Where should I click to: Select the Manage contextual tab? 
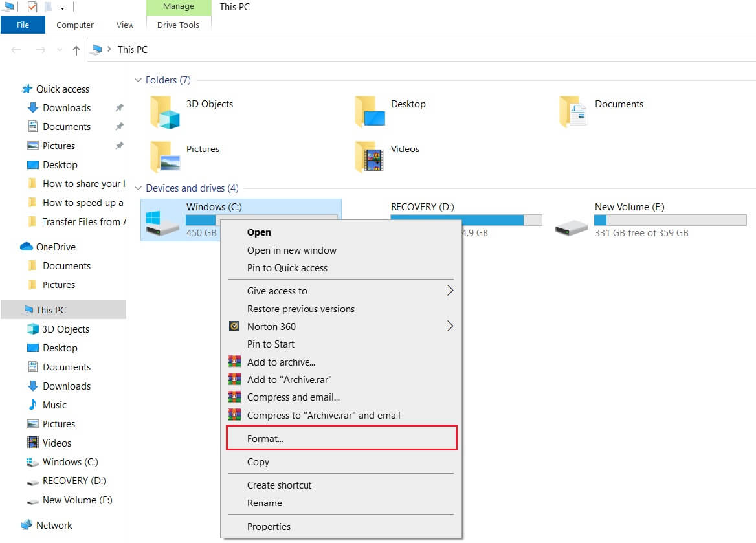179,6
